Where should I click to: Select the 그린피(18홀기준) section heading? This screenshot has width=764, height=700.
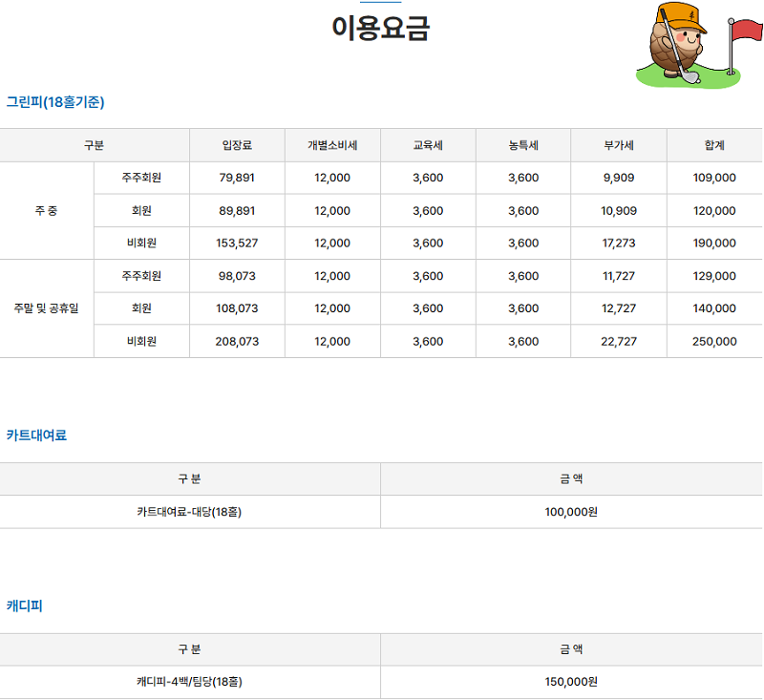(55, 101)
